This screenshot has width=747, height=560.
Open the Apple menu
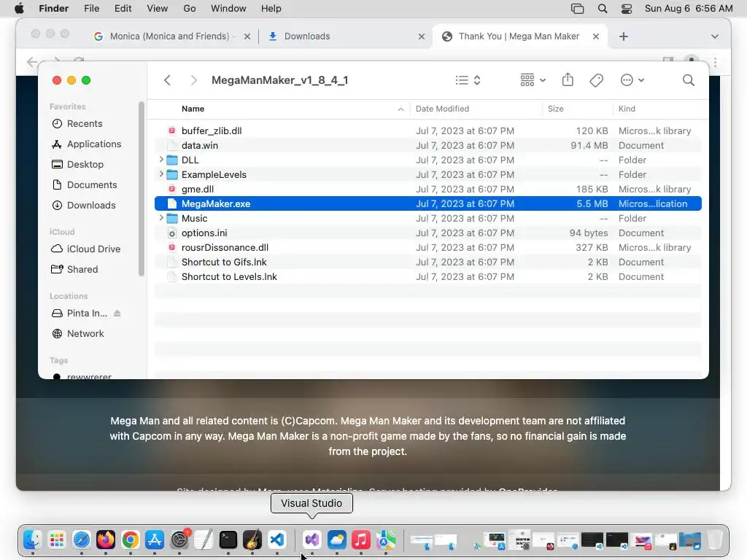19,9
